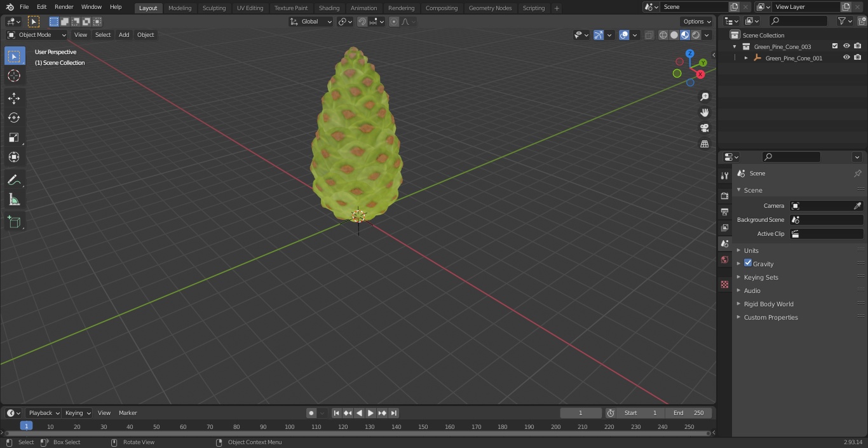This screenshot has width=868, height=448.
Task: Open the timeline Marker menu
Action: (128, 413)
